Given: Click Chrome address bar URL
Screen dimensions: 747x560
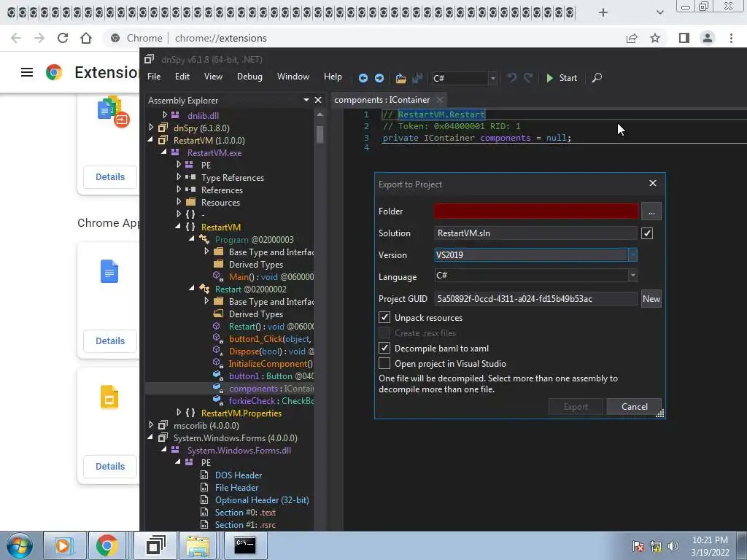Looking at the screenshot, I should click(x=220, y=38).
